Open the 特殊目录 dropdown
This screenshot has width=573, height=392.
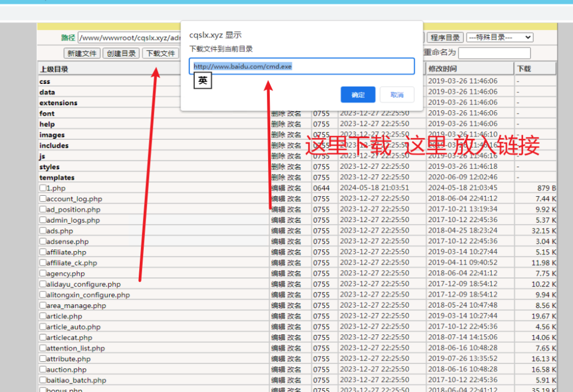point(499,37)
